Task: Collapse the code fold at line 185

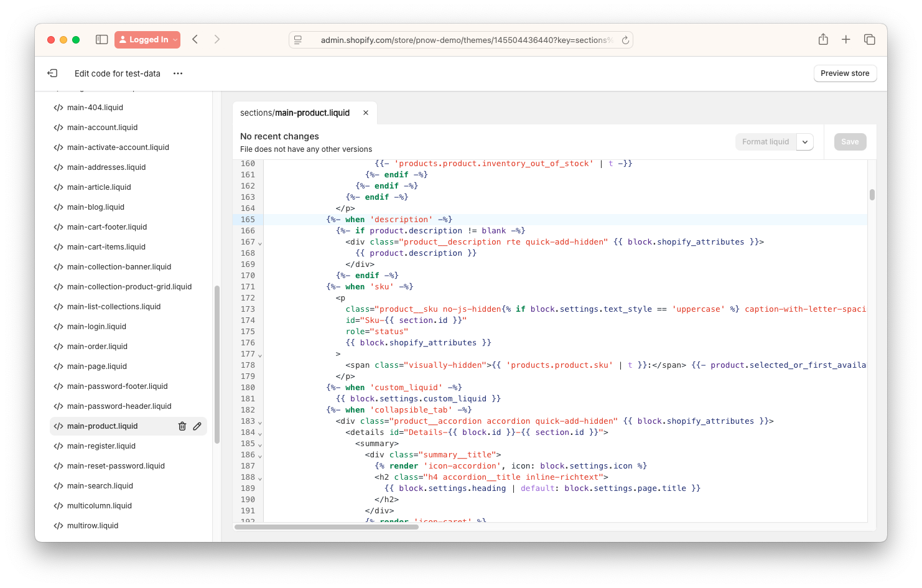Action: point(260,444)
